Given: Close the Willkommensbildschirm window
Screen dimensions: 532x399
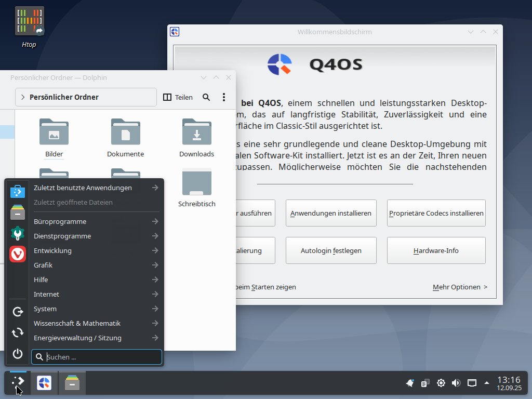Looking at the screenshot, I should click(495, 32).
